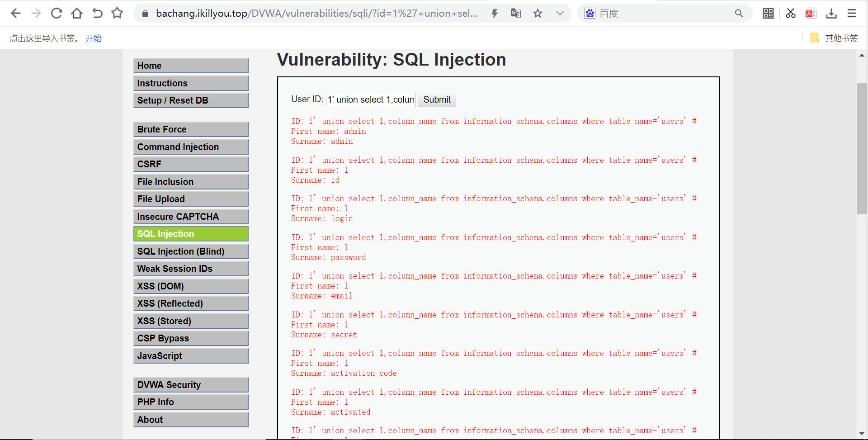Open the browser hamburger menu
The width and height of the screenshot is (868, 440).
click(852, 14)
